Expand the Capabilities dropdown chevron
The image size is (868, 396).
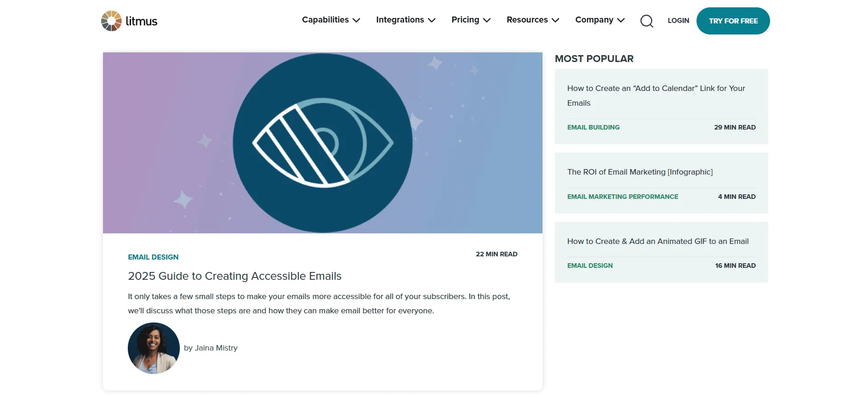[356, 20]
